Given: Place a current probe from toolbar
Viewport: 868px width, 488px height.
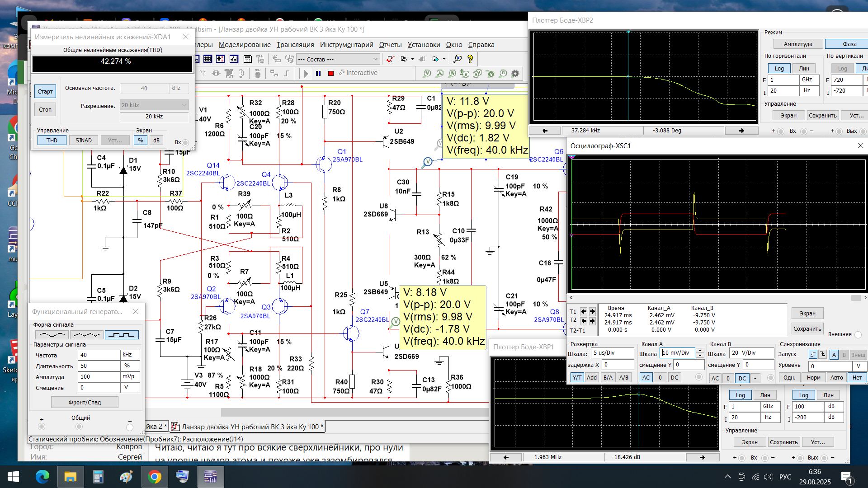Looking at the screenshot, I should 439,73.
